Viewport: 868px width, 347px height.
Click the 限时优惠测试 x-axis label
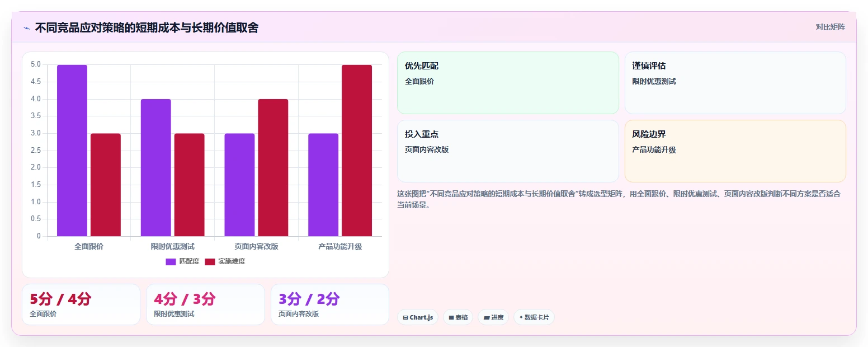pyautogui.click(x=173, y=246)
